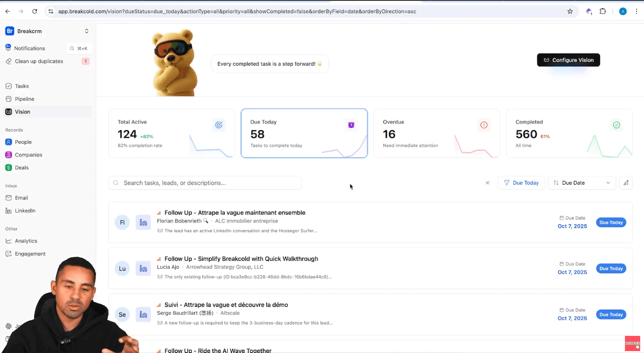
Task: Open Clean up duplicates
Action: (39, 61)
